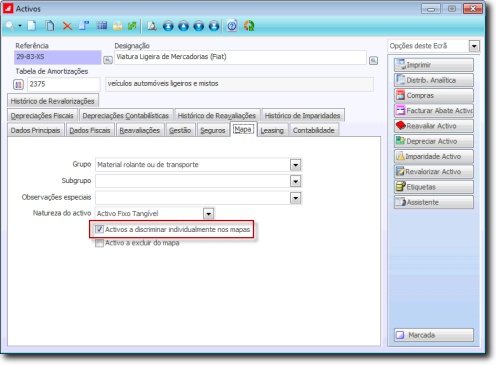Expand the Subgrupo dropdown
The image size is (496, 366).
pos(295,181)
